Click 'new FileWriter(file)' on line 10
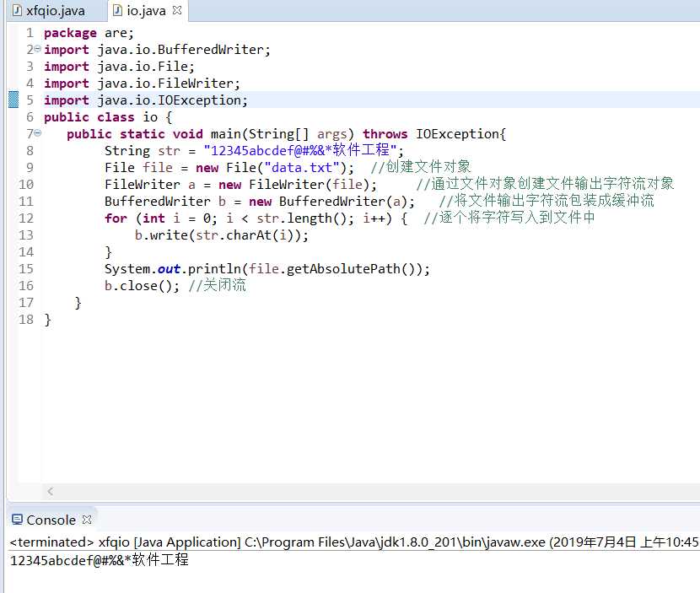 (x=293, y=185)
